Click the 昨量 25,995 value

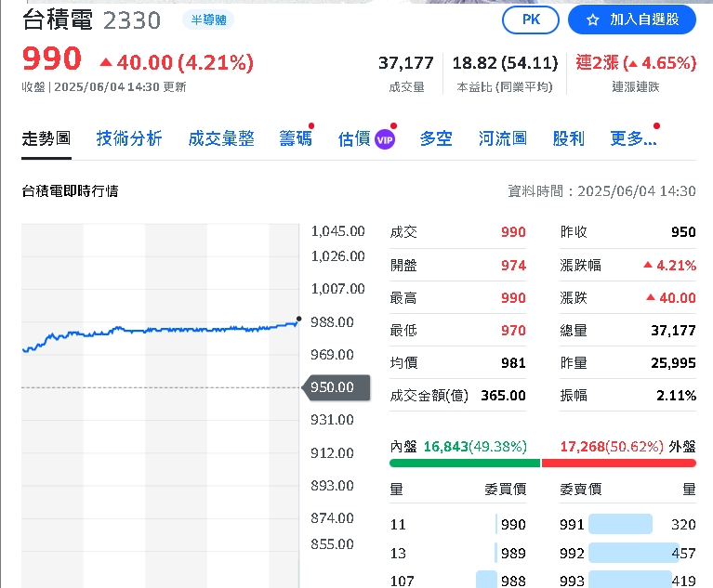pos(673,363)
